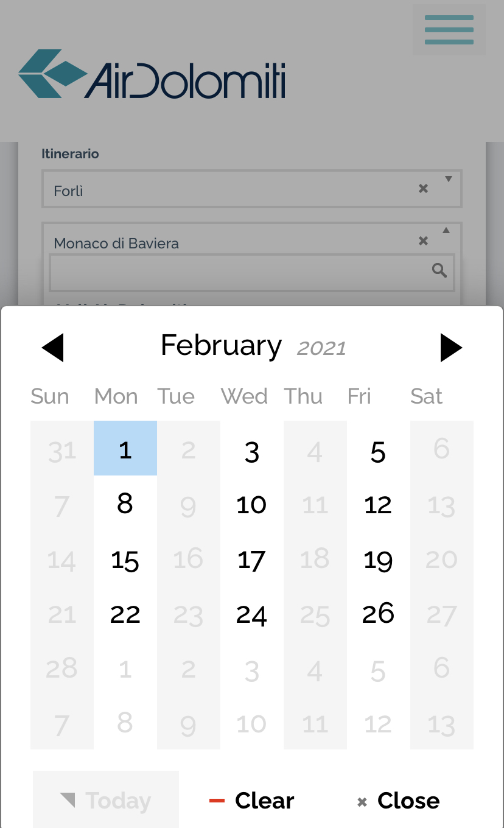Pick February 3 in the calendar
Viewport: 504px width, 828px height.
click(x=252, y=452)
